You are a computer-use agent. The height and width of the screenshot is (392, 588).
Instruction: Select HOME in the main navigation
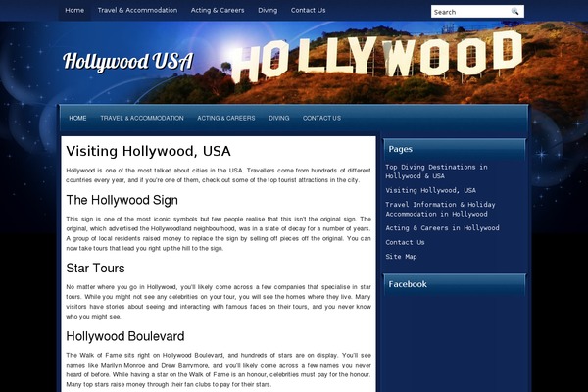tap(77, 118)
